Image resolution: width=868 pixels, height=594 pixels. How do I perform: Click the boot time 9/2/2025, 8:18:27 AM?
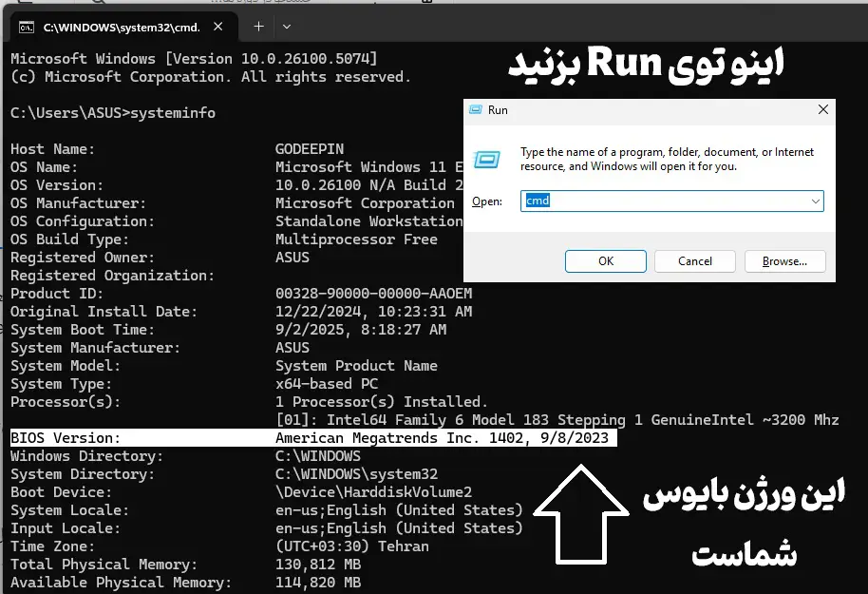[x=361, y=330]
